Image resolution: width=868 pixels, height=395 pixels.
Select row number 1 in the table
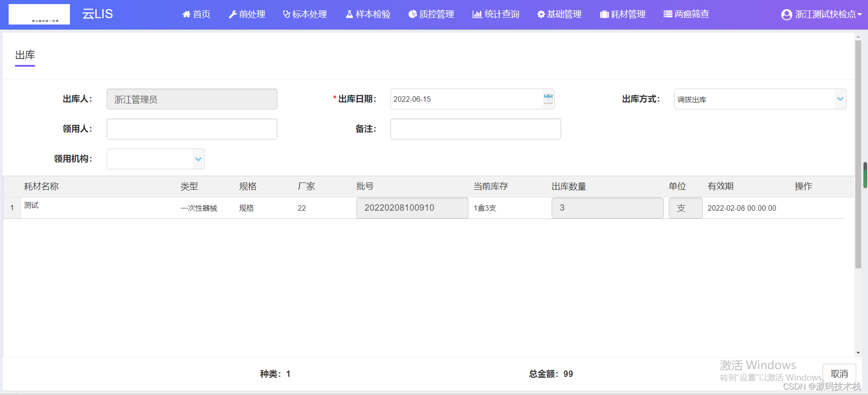click(12, 208)
